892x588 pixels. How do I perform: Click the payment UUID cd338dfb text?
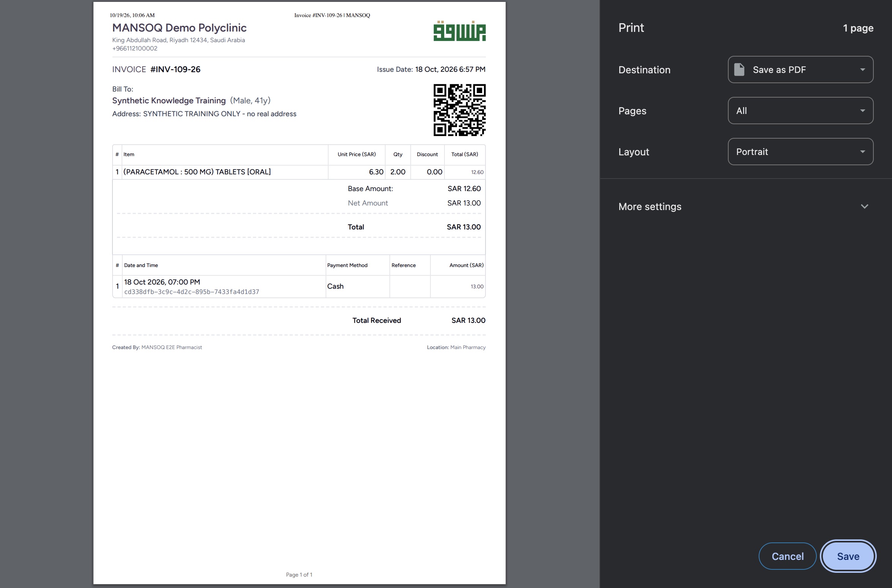(x=191, y=292)
